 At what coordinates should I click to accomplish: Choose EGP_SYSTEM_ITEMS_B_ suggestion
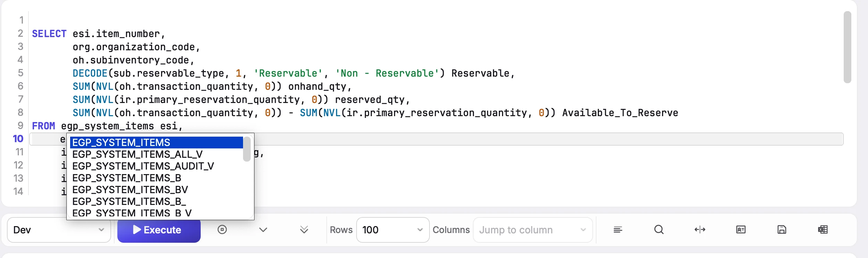[x=156, y=201]
